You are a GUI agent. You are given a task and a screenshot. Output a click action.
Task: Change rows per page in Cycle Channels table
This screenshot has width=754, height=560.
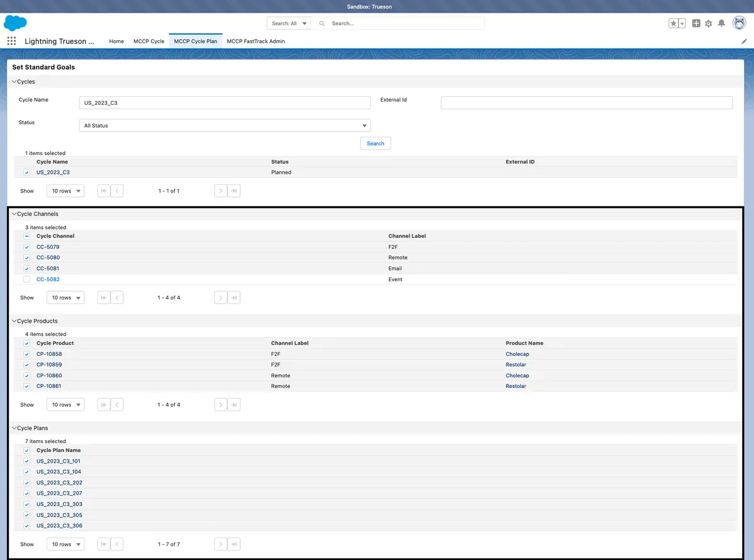click(x=65, y=298)
